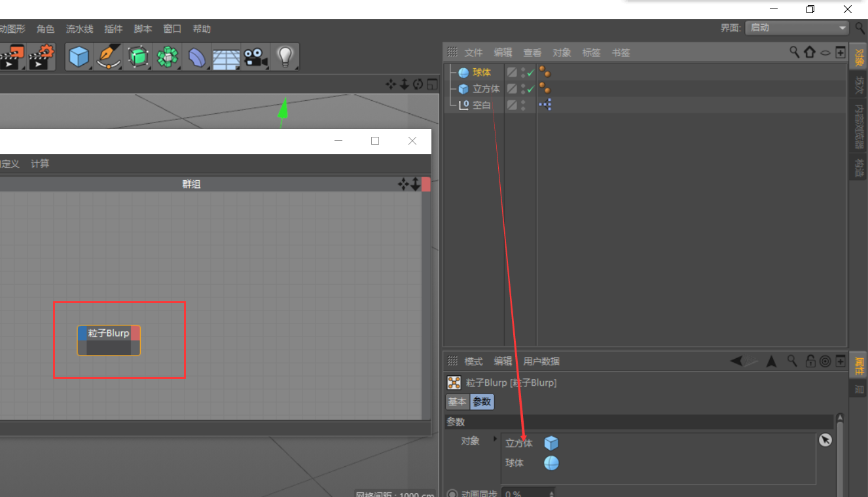The image size is (868, 497).
Task: Click the XPresso tag on 空白
Action: [545, 105]
